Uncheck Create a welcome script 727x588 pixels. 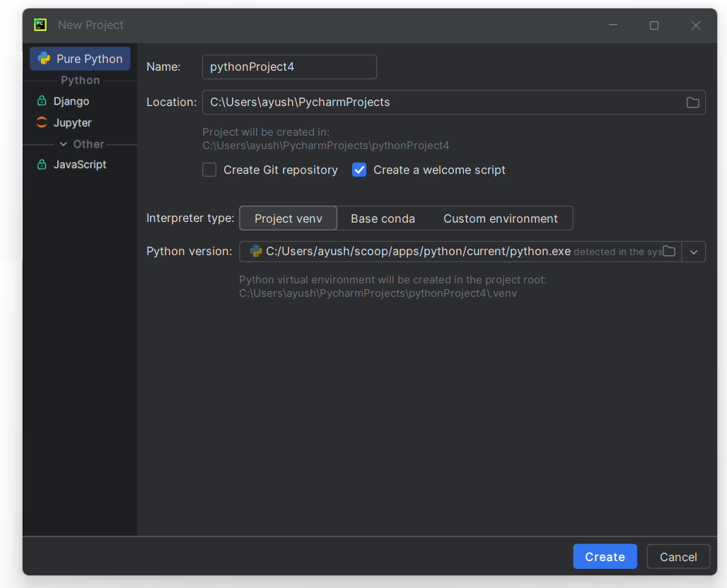(359, 170)
